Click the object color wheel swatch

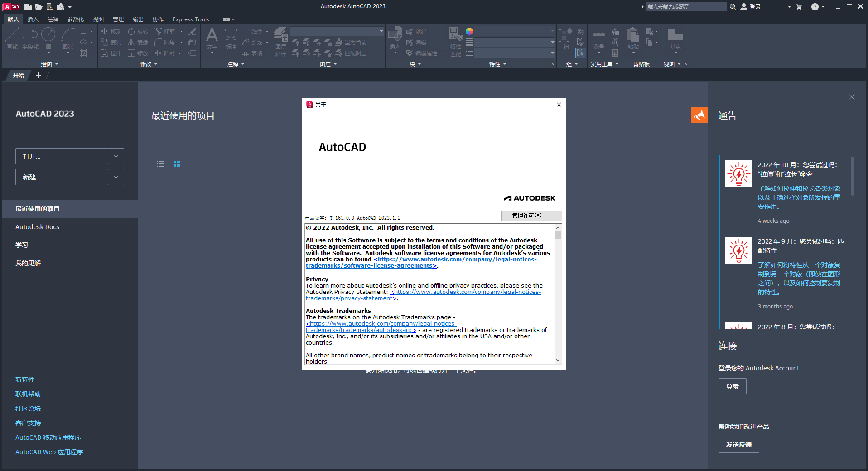(469, 31)
